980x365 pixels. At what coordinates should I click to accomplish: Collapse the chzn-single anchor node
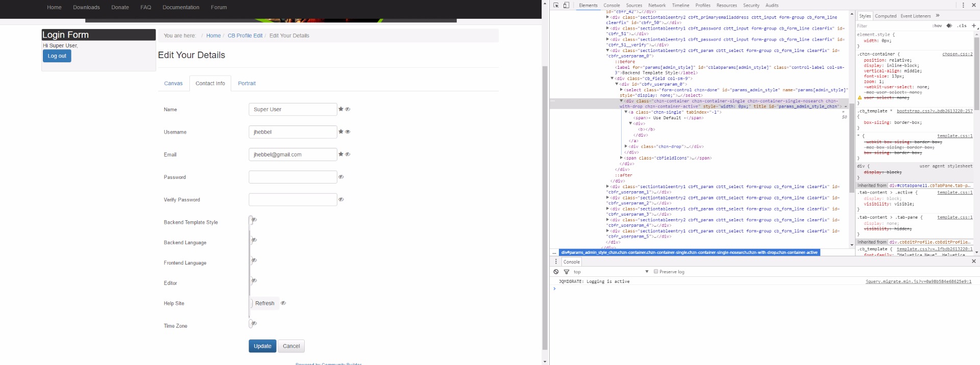[x=626, y=112]
